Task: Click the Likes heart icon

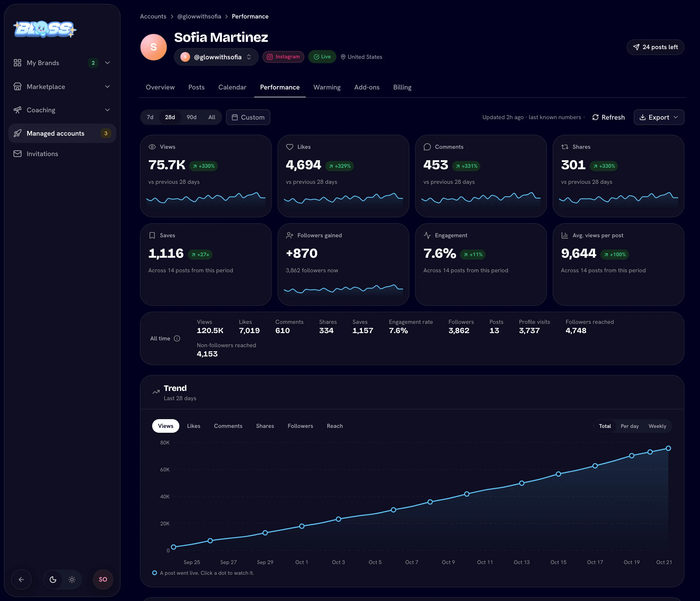Action: pyautogui.click(x=289, y=147)
